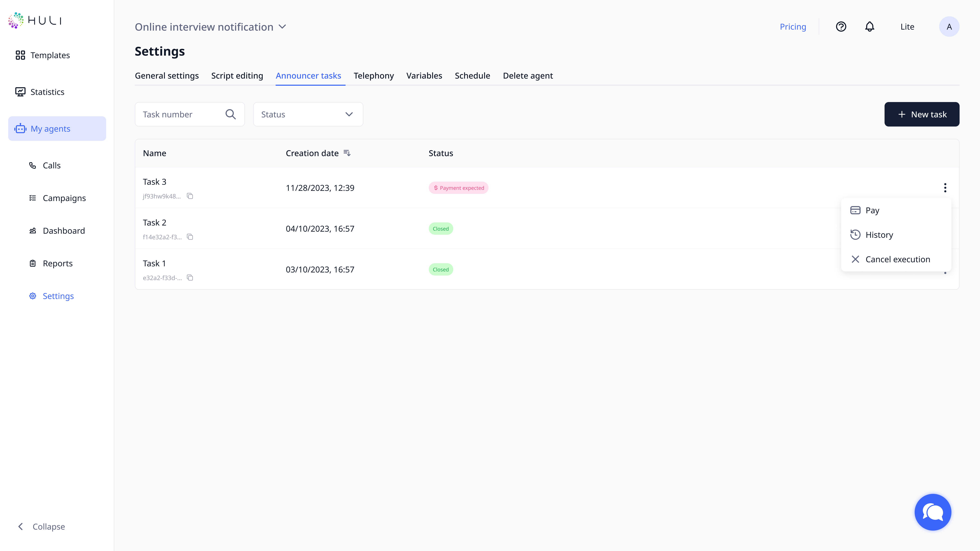Click the search magnifier icon

click(231, 114)
